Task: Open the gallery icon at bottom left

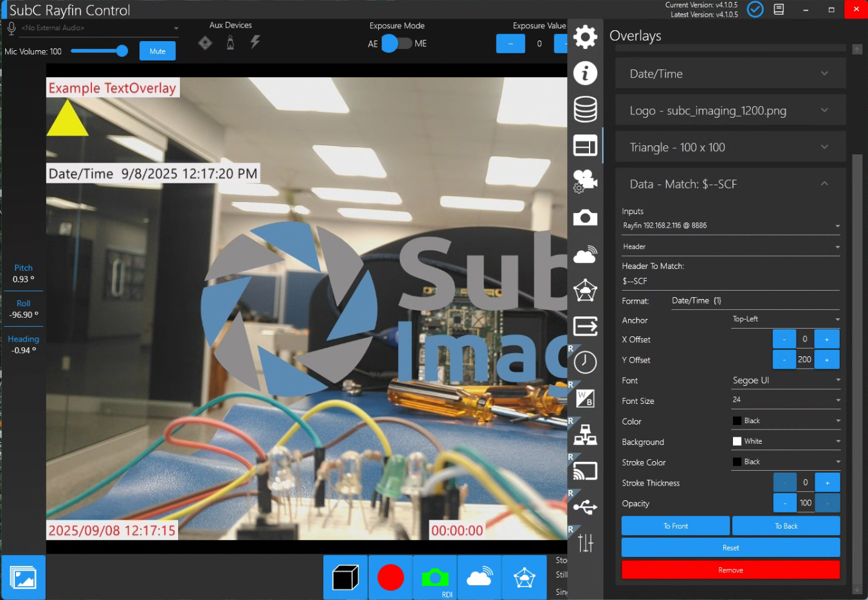Action: [24, 577]
